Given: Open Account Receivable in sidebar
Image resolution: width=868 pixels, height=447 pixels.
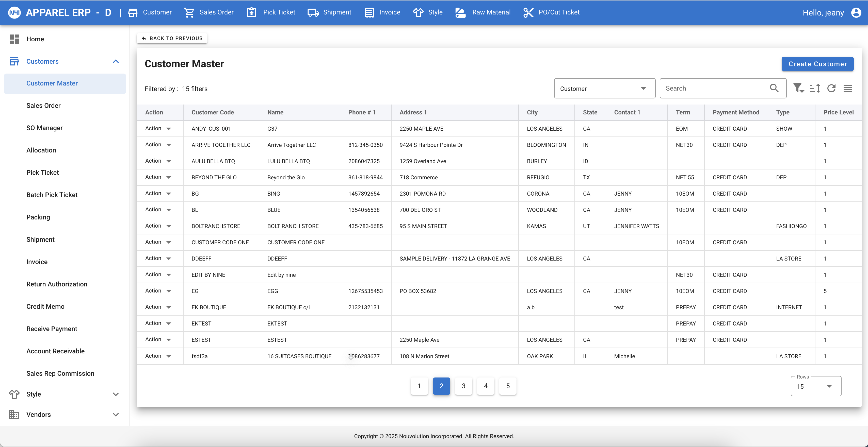Looking at the screenshot, I should 55,351.
